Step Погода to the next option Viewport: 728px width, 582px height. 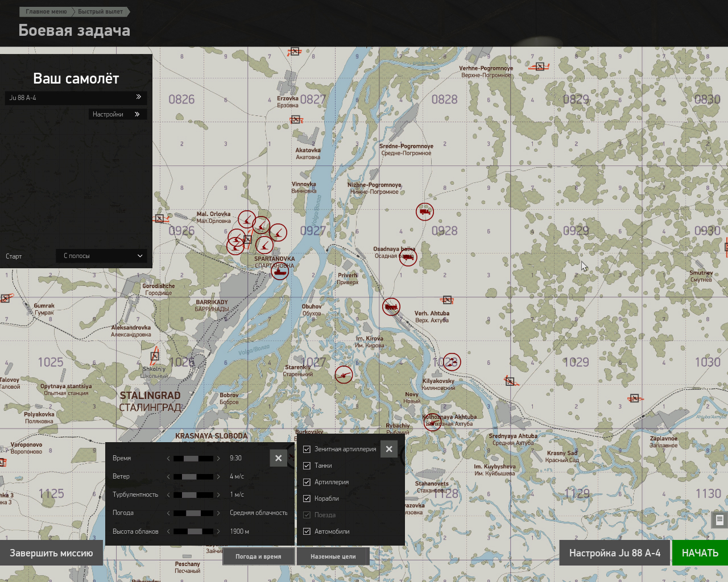(x=218, y=513)
